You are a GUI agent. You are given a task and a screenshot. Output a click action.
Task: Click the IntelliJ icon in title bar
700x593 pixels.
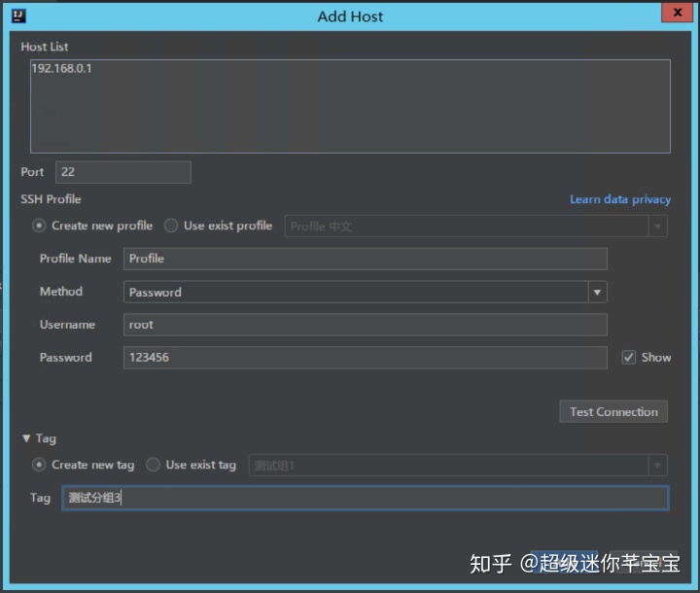pos(18,17)
